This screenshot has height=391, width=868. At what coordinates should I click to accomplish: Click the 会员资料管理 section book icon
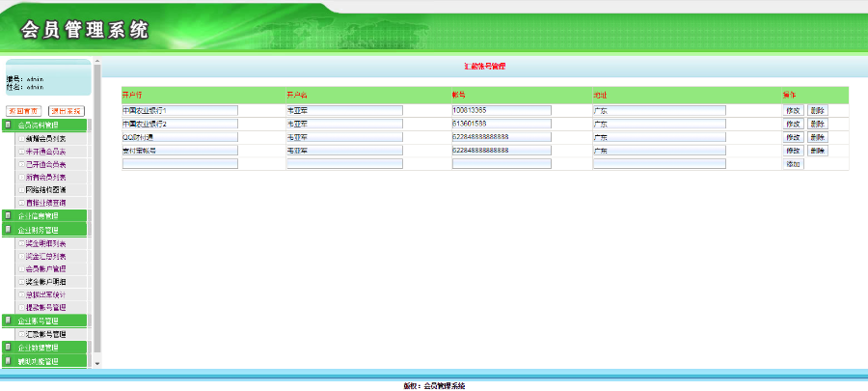8,126
